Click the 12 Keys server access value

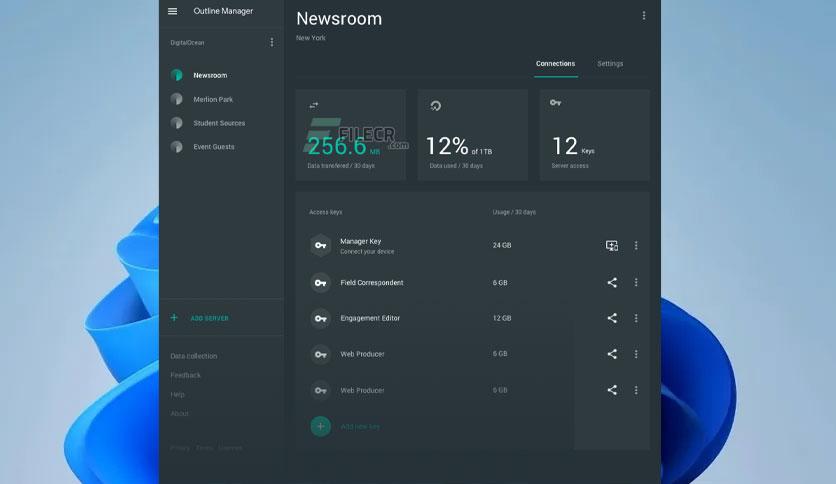[x=573, y=146]
